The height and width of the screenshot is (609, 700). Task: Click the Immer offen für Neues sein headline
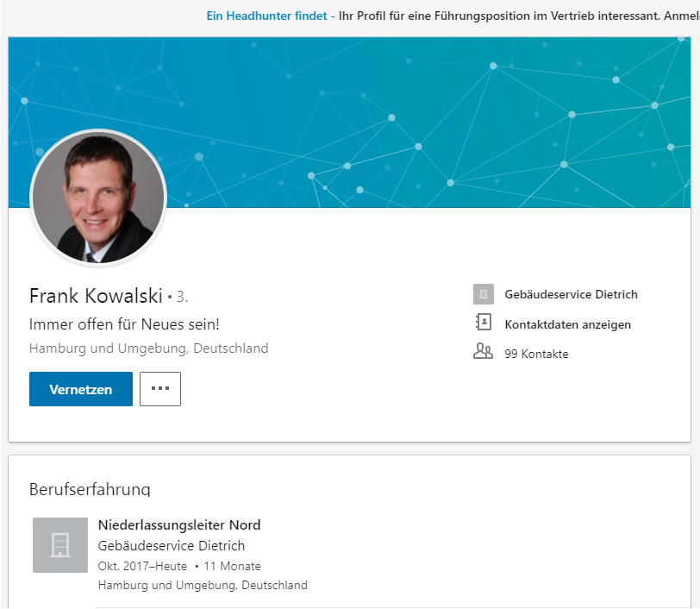tap(124, 324)
